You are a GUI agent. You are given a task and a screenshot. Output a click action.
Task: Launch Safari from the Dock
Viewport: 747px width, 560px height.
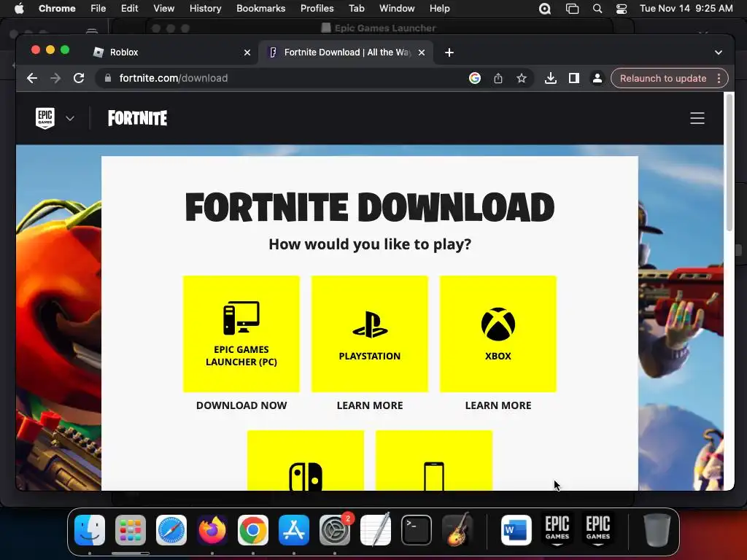pos(171,530)
